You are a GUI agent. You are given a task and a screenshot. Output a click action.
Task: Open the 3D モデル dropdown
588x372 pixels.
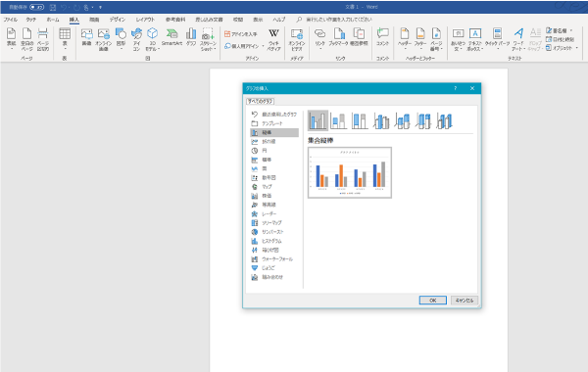tap(152, 39)
